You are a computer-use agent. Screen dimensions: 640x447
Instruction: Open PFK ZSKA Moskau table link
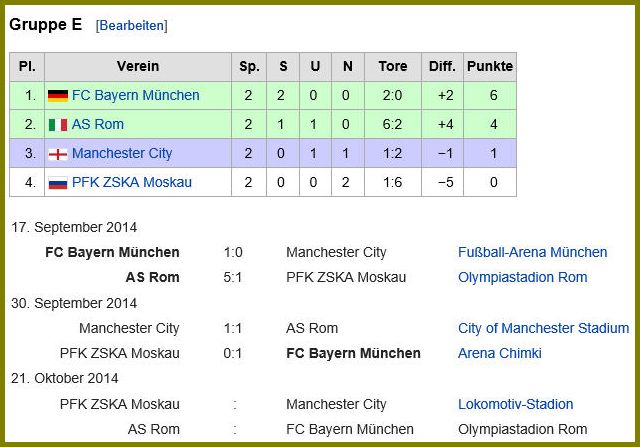tap(132, 182)
